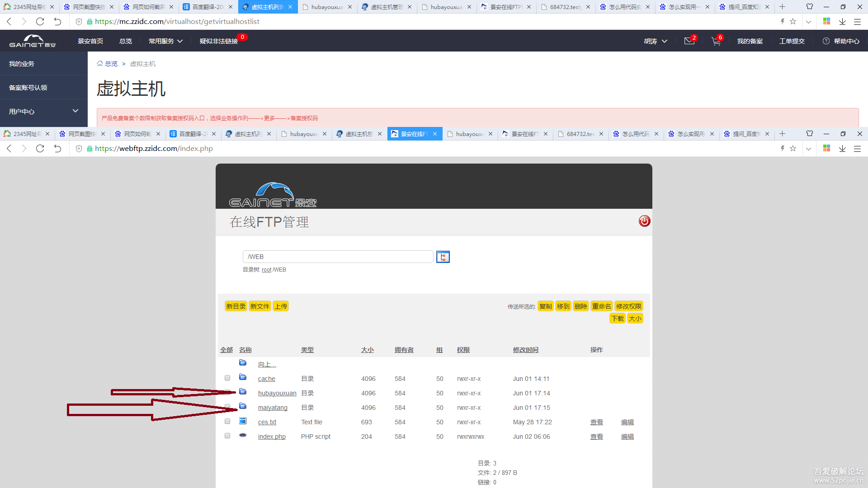Click 向上 go up link
The height and width of the screenshot is (488, 868).
pyautogui.click(x=267, y=364)
